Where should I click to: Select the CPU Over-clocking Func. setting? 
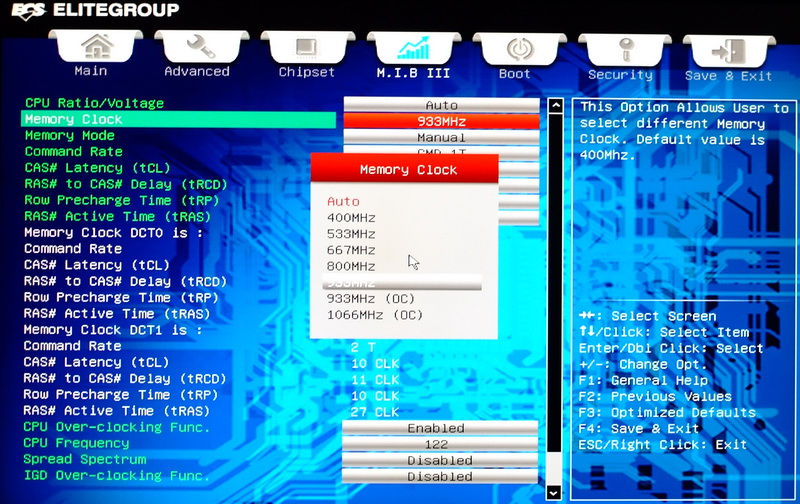[117, 427]
